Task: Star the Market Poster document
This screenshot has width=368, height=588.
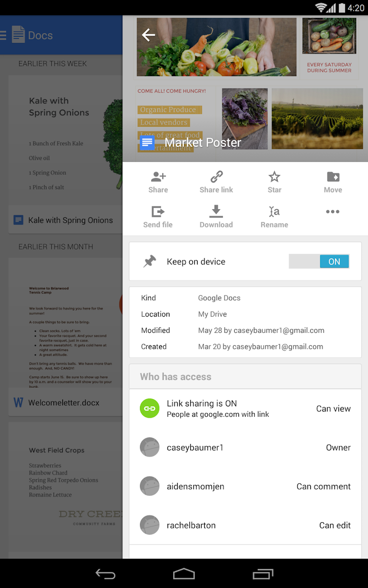Action: [274, 177]
